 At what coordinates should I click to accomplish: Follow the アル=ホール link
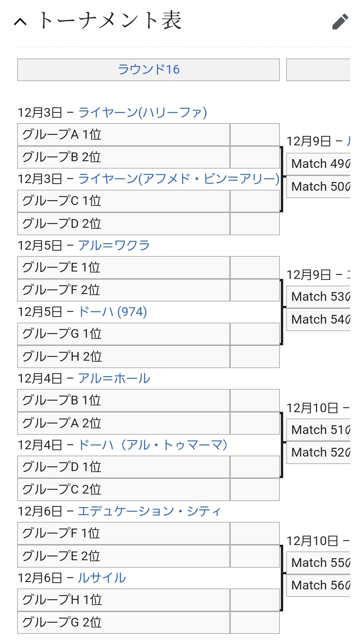[x=114, y=378]
